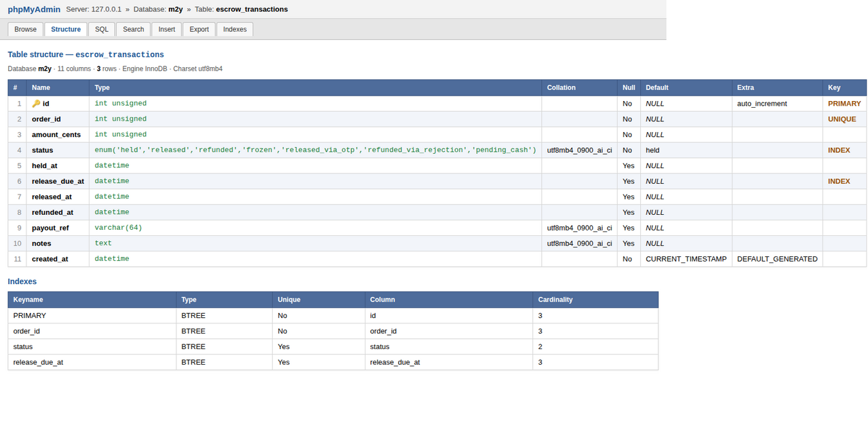868x444 pixels.
Task: Open the SQL tab
Action: (x=101, y=29)
